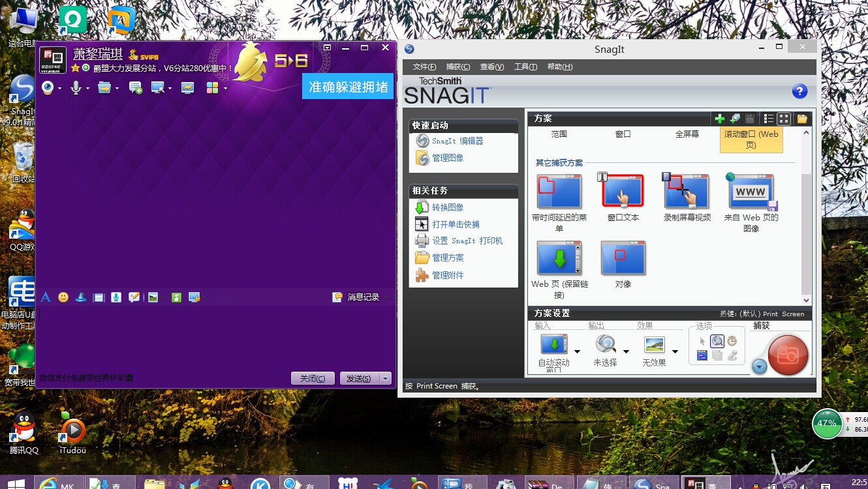Toggle the keep links window option icon
This screenshot has height=489, width=868.
tap(702, 355)
